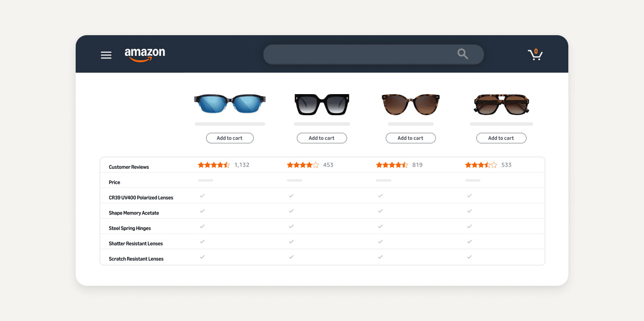The height and width of the screenshot is (321, 644).
Task: Go to the Amazon home logo
Action: 145,55
